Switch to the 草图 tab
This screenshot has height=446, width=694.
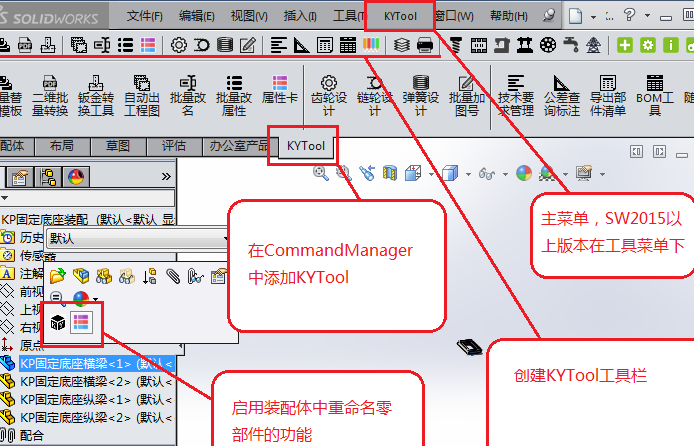[x=118, y=146]
